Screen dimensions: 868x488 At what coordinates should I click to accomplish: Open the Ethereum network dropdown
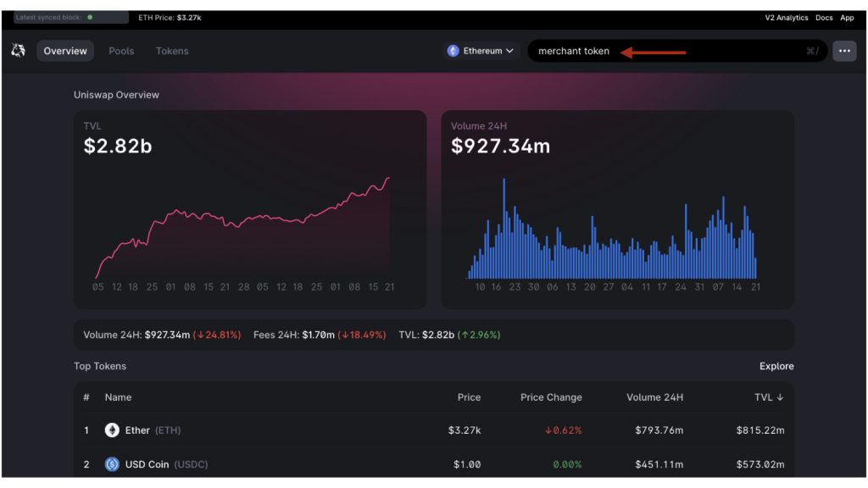tap(481, 51)
